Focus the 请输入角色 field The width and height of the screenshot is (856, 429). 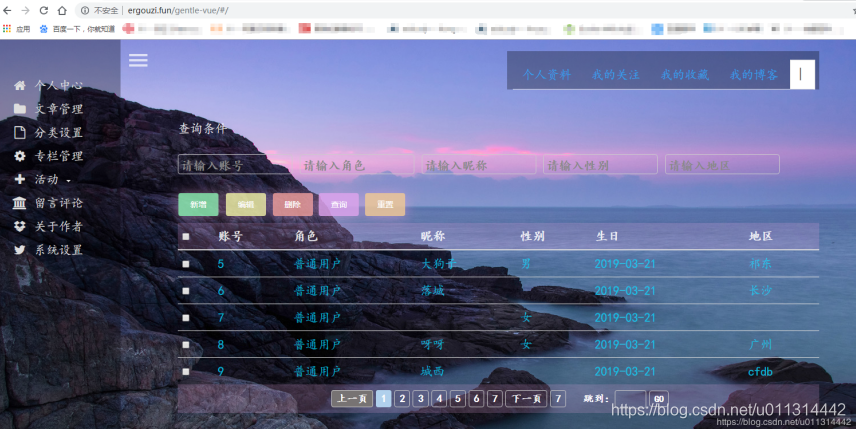[x=357, y=165]
